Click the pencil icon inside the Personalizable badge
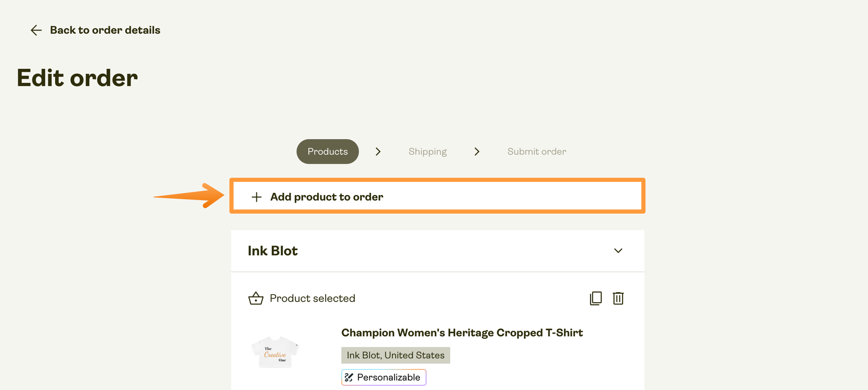Image resolution: width=868 pixels, height=390 pixels. [349, 377]
